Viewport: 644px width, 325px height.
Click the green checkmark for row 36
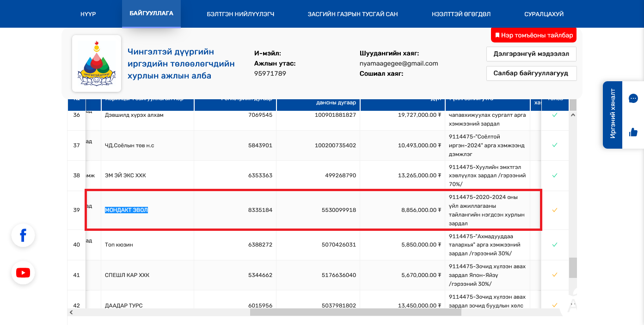coord(555,115)
